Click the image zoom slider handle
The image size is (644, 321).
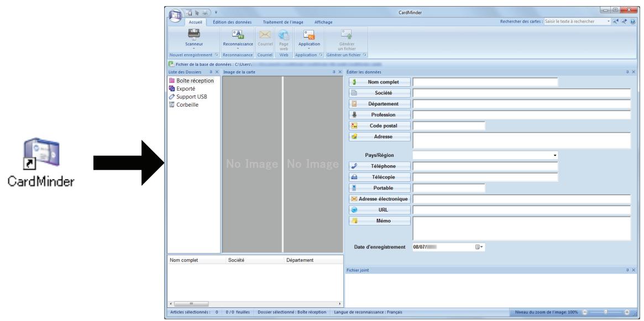pos(605,312)
